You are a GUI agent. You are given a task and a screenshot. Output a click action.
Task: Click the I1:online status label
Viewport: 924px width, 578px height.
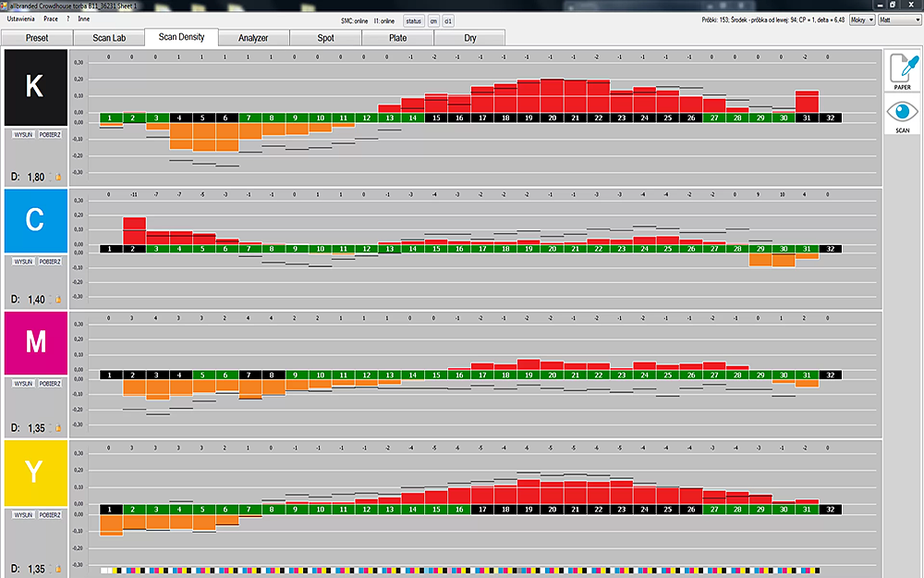click(384, 20)
